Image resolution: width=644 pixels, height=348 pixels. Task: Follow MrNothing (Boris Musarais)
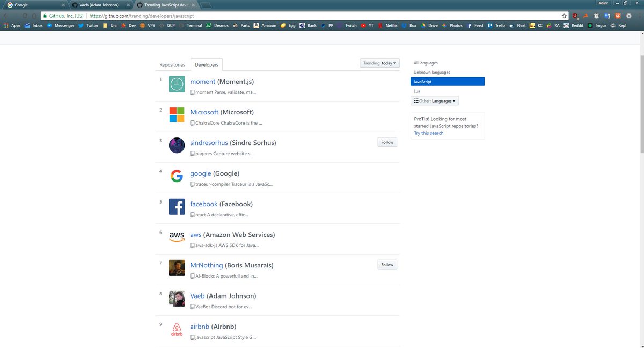(x=387, y=264)
